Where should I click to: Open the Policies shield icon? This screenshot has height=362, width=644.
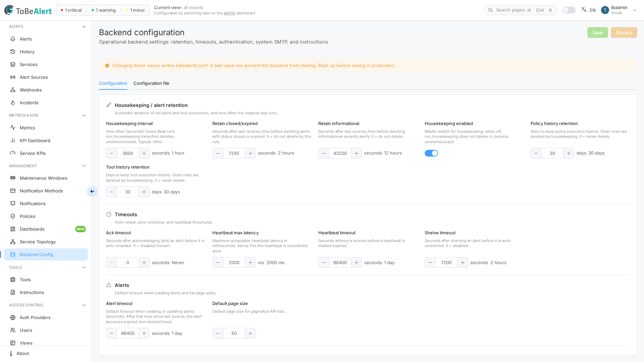click(x=13, y=216)
